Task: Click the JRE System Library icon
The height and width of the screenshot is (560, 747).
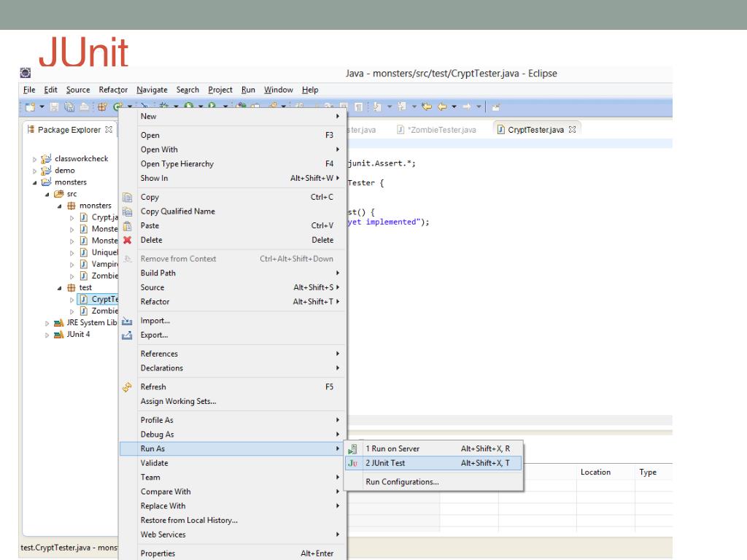Action: [x=58, y=323]
